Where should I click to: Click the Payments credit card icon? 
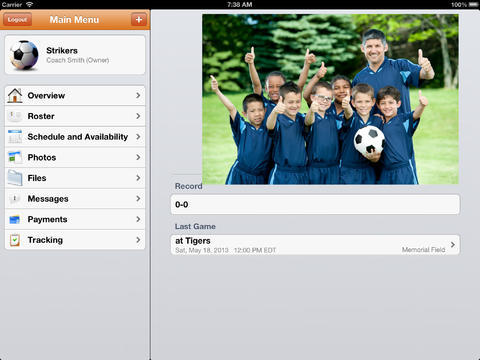click(15, 219)
